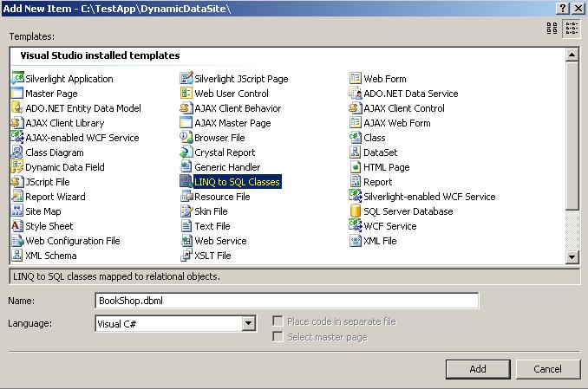This screenshot has height=389, width=588.
Task: Choose the Silverlight-enabled WCF Service icon
Action: (356, 197)
